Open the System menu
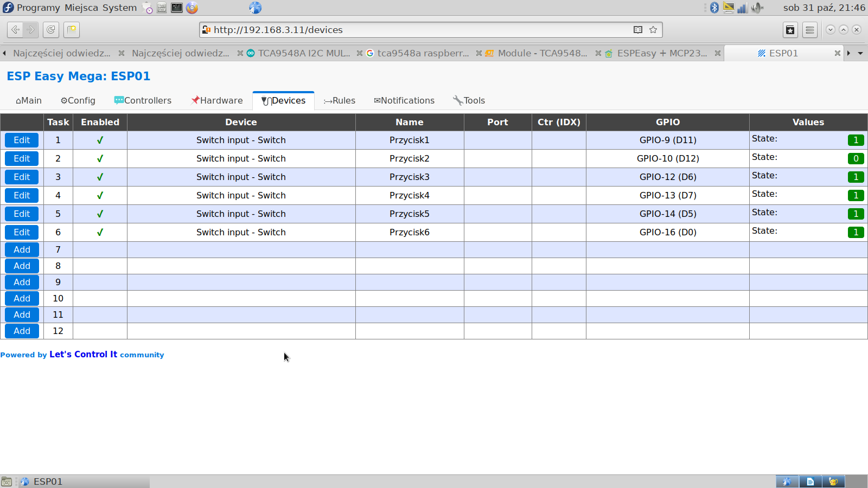The height and width of the screenshot is (488, 868). tap(119, 8)
